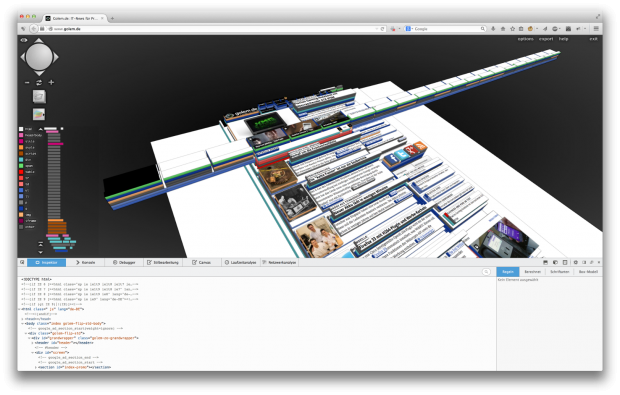Viewport: 620px width, 395px height.
Task: Open developer tools settings gear
Action: 575,262
